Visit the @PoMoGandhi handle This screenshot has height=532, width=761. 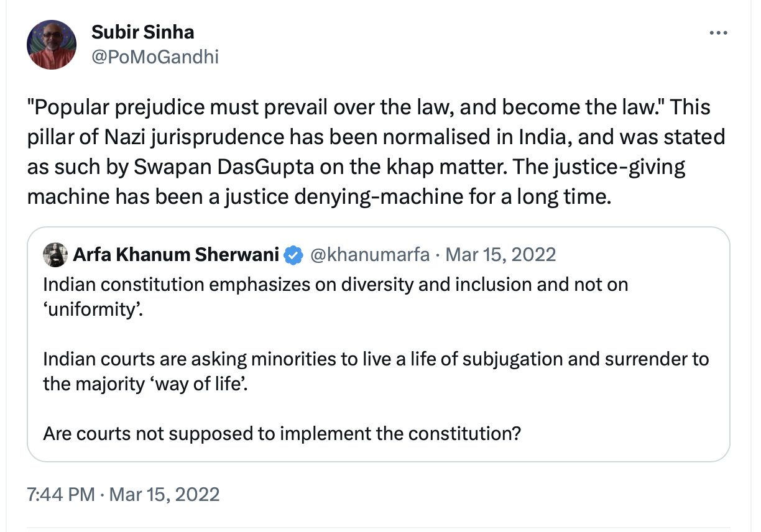tap(155, 57)
